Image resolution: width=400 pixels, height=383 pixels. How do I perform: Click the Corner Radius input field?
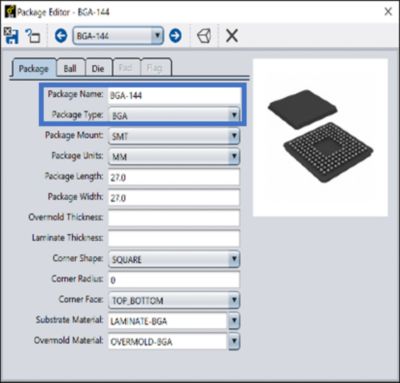click(174, 280)
